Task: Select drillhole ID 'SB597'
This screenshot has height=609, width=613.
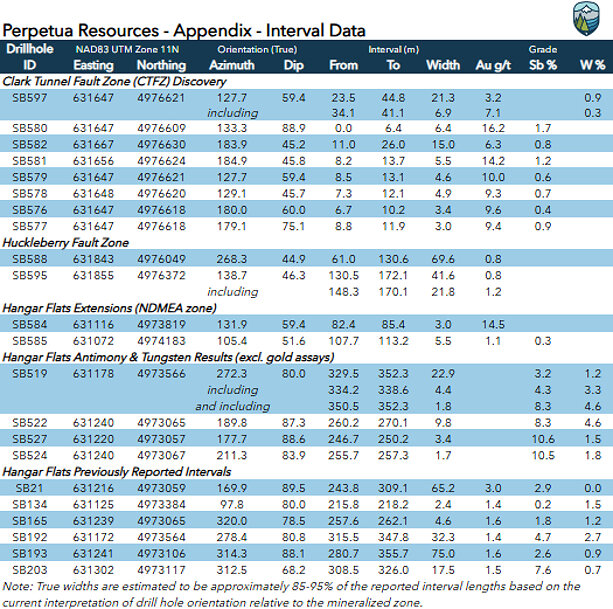Action: (x=30, y=97)
